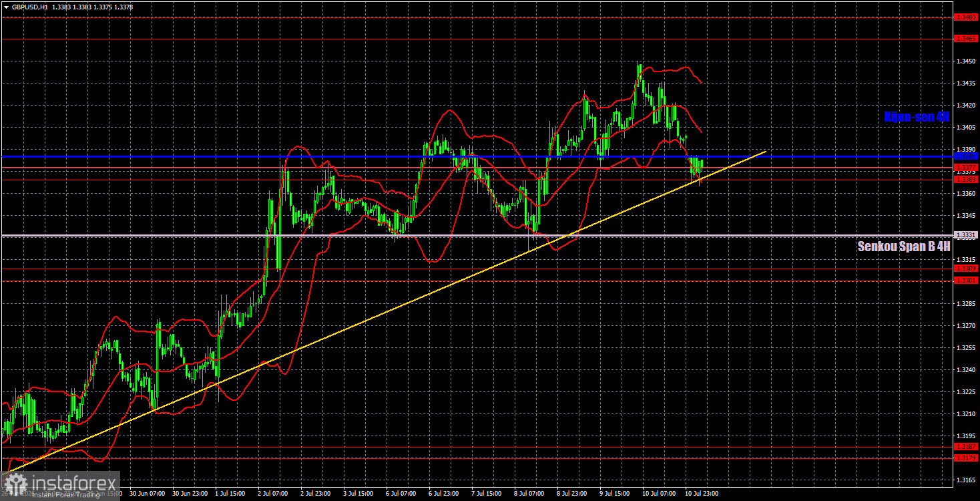
Task: Select the 1.3179 red price level tag
Action: (x=966, y=458)
